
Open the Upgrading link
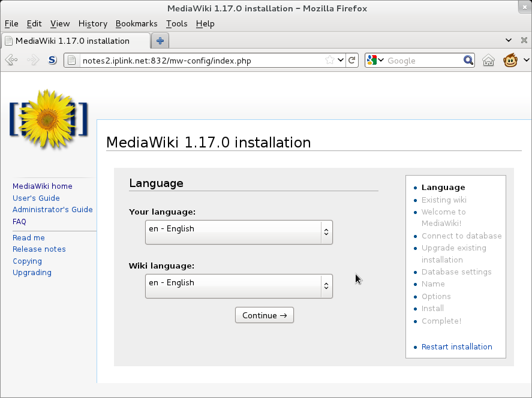32,273
